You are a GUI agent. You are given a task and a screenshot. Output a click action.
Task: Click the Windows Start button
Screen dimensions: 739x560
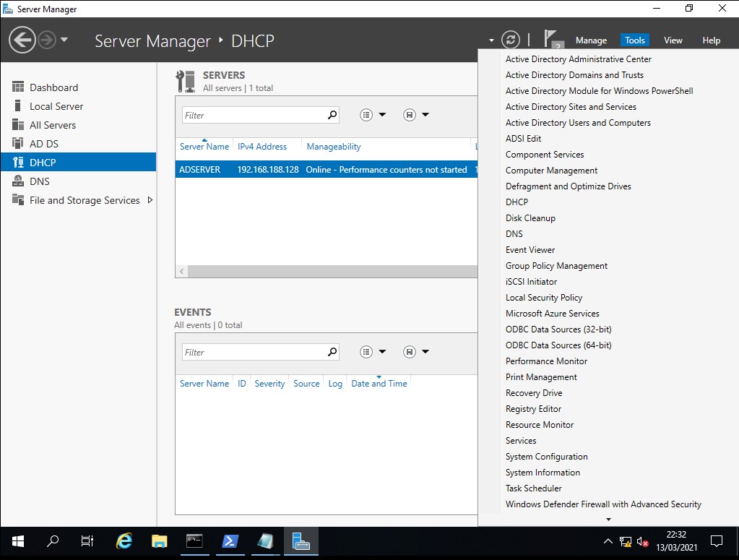pos(17,540)
